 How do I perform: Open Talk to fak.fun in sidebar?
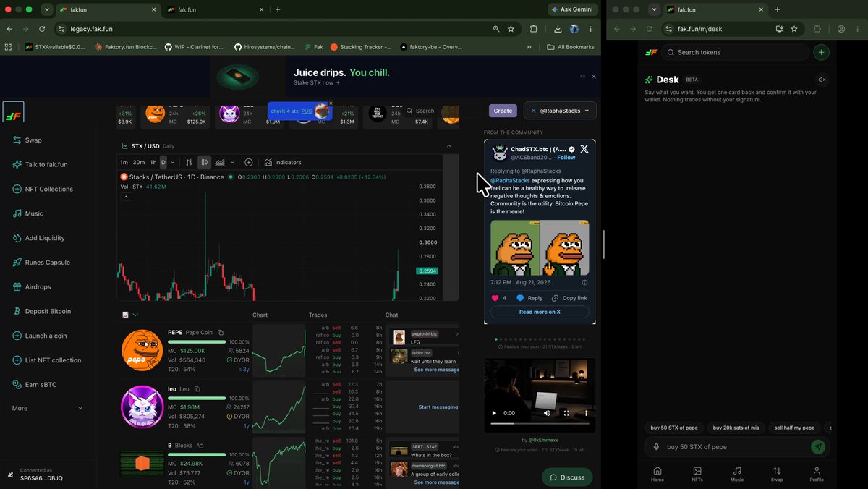41,165
